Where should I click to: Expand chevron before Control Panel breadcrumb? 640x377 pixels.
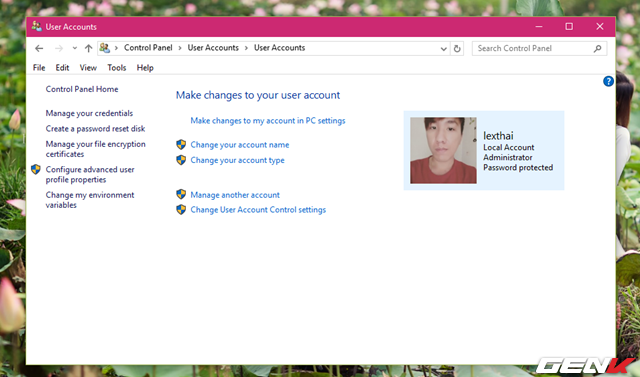tap(116, 48)
